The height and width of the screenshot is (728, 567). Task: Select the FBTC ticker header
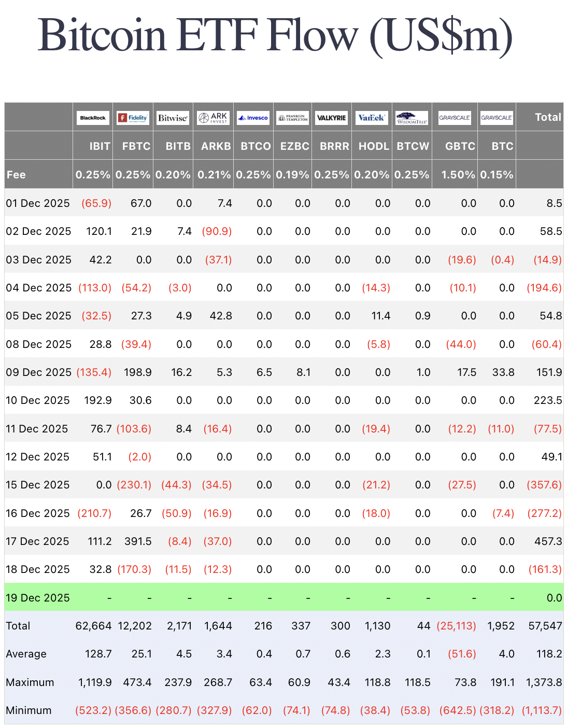(136, 146)
